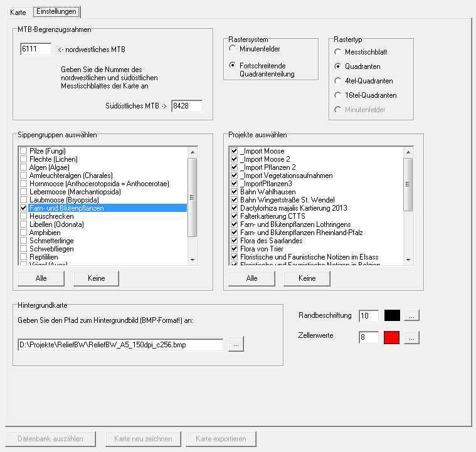Click the Zellenwerte size field

(x=369, y=337)
